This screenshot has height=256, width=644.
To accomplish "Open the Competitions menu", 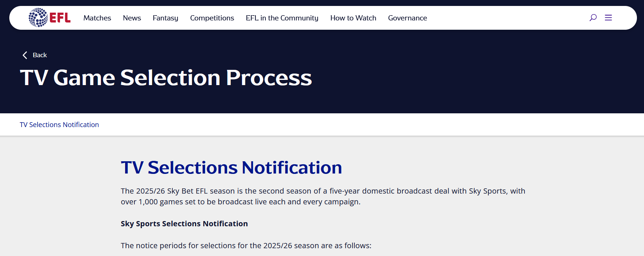I will coord(212,18).
